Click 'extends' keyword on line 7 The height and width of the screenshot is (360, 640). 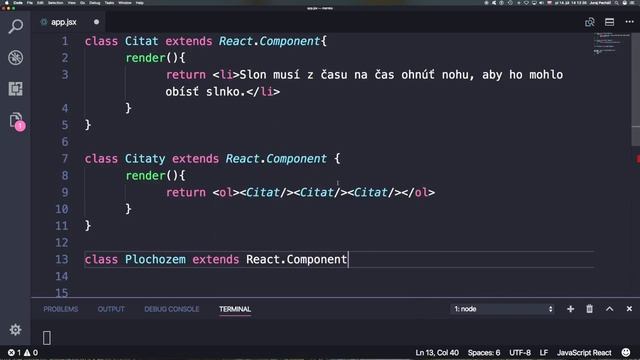click(195, 159)
